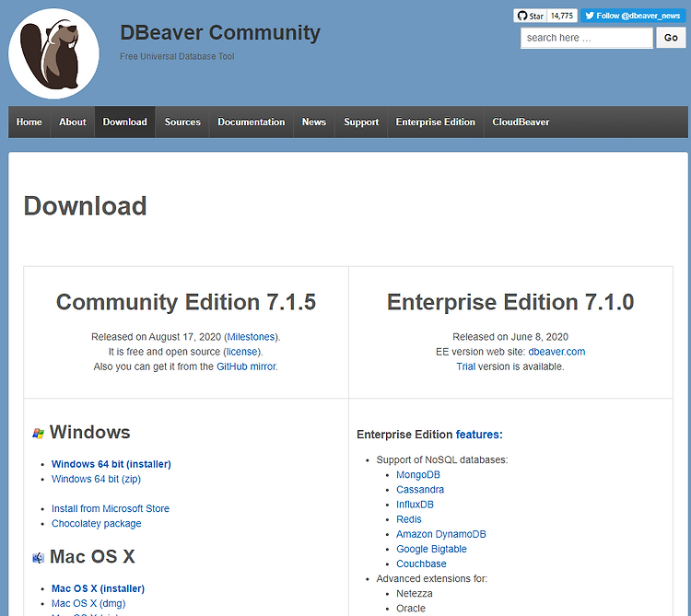Open the Home menu item
The width and height of the screenshot is (691, 616).
(x=29, y=122)
